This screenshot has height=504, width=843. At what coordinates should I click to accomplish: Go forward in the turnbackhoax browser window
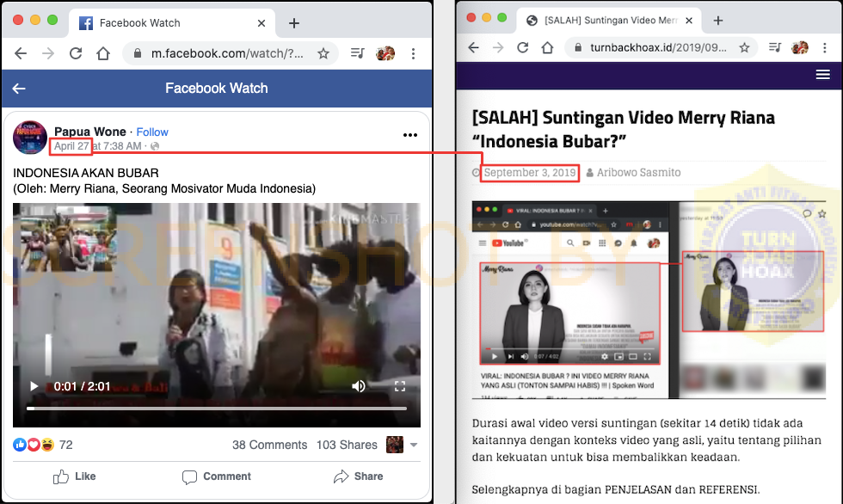click(498, 47)
